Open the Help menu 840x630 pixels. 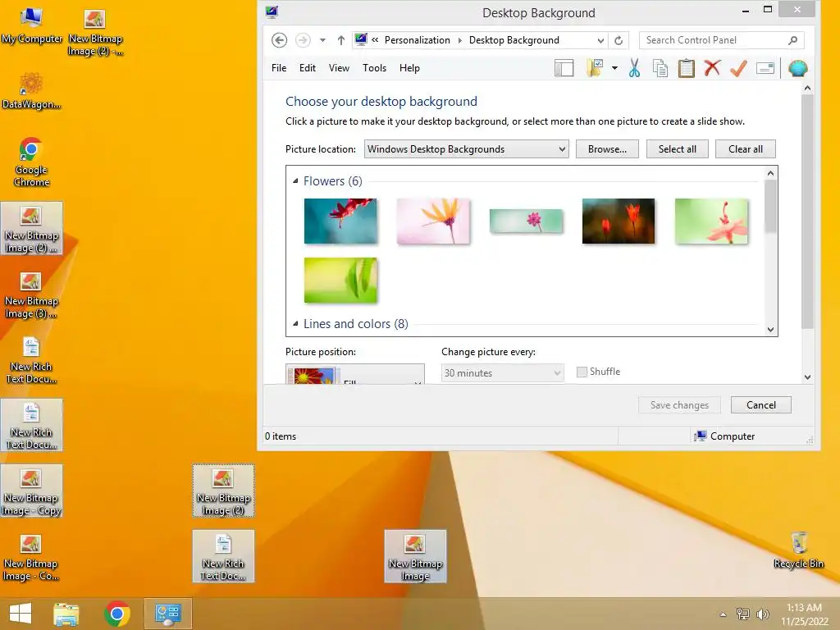[x=409, y=68]
